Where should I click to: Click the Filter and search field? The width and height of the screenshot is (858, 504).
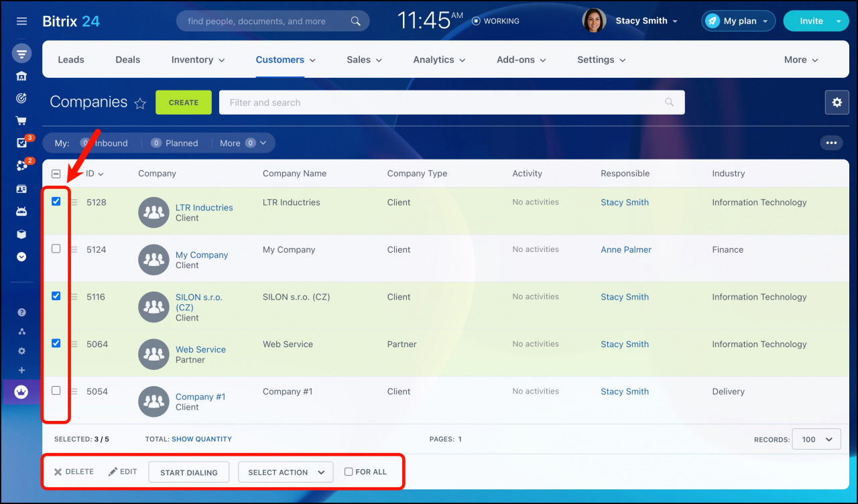452,103
